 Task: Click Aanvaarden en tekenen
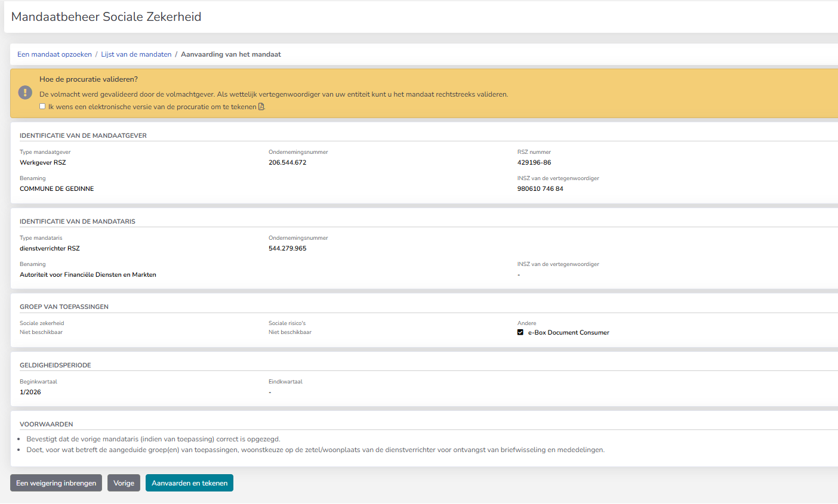189,483
